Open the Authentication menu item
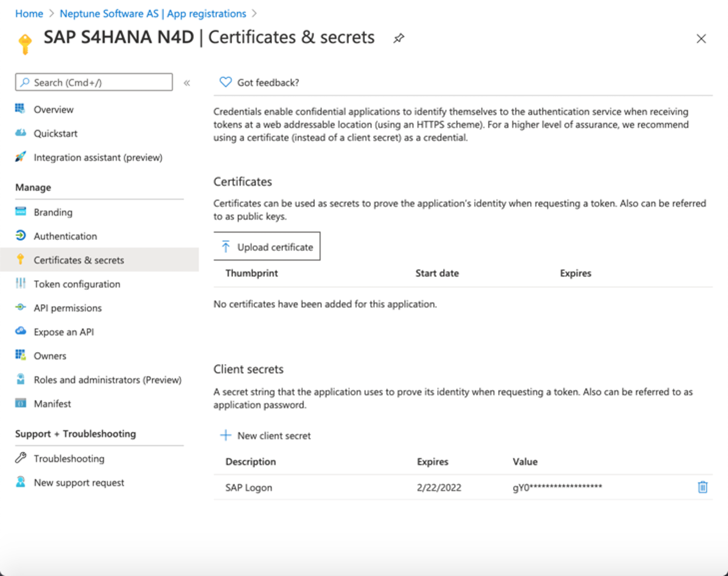 [65, 236]
